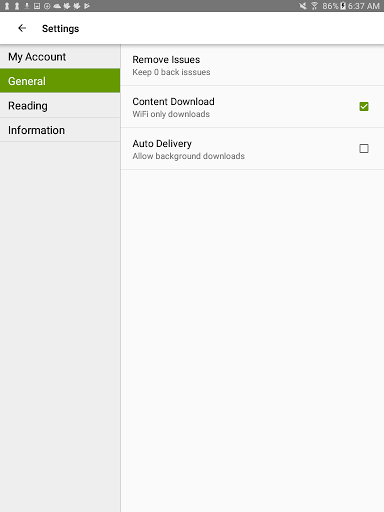
Task: Enable Auto Delivery background downloads checkbox
Action: click(x=364, y=148)
